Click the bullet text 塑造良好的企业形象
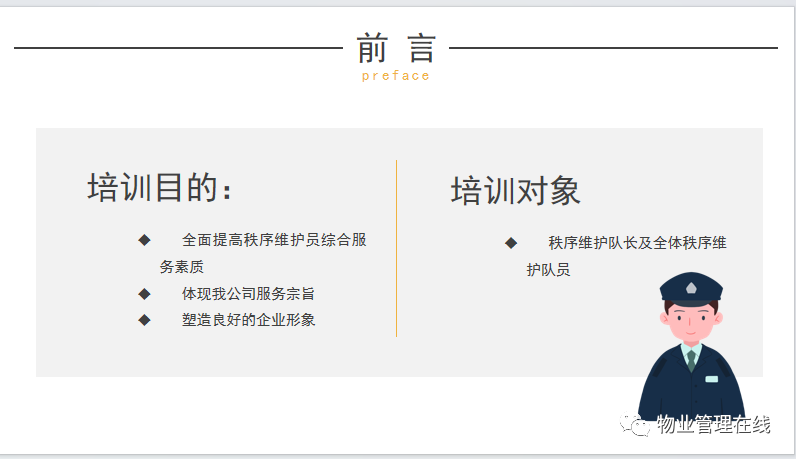This screenshot has width=796, height=459. [248, 320]
